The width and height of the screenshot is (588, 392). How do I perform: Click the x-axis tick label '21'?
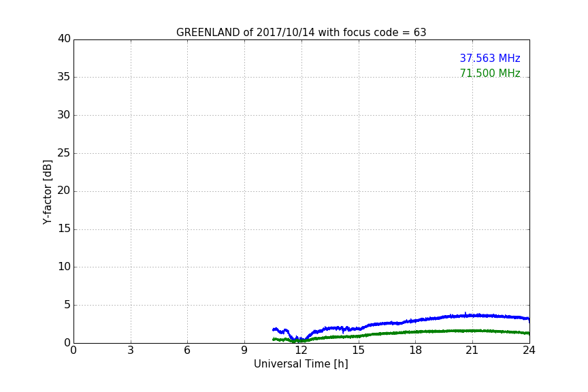[x=472, y=350]
